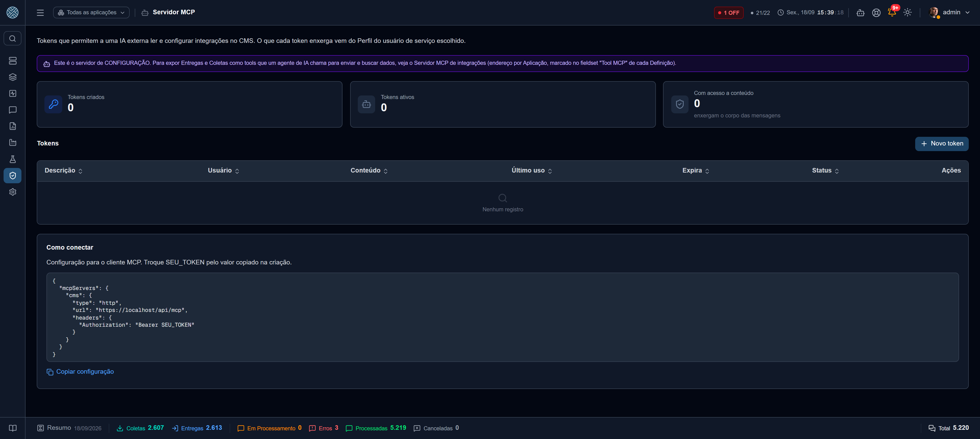980x439 pixels.
Task: Click Em Processamento 0 counter
Action: [x=269, y=428]
